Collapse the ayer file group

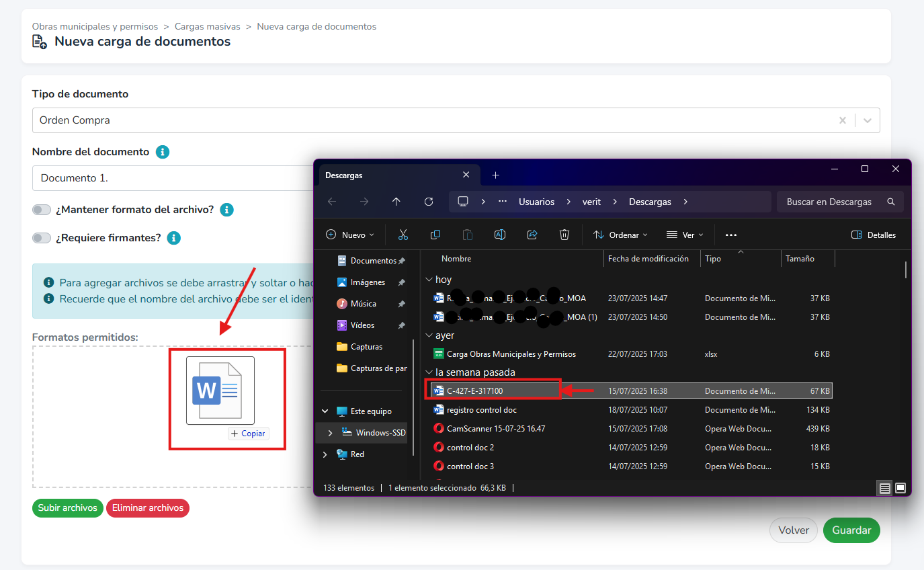pyautogui.click(x=429, y=335)
